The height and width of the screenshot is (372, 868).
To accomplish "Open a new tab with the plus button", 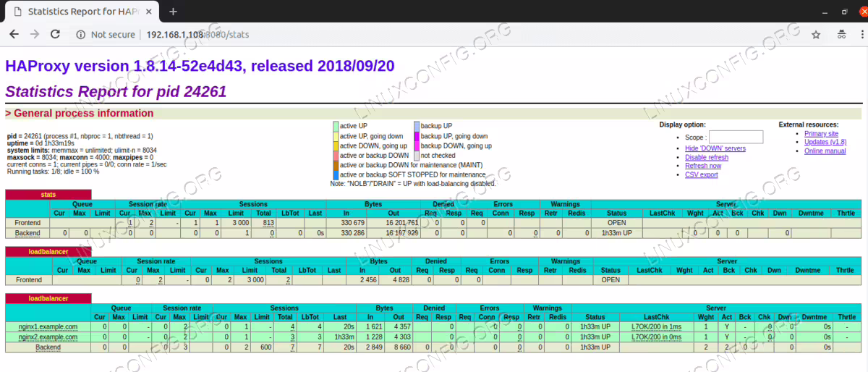I will (x=173, y=12).
